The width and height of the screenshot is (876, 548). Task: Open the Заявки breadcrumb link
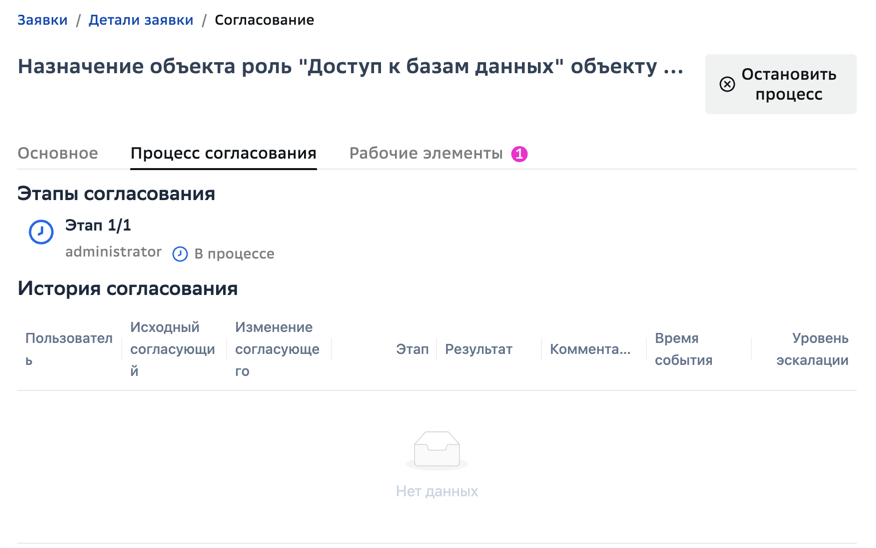(42, 20)
